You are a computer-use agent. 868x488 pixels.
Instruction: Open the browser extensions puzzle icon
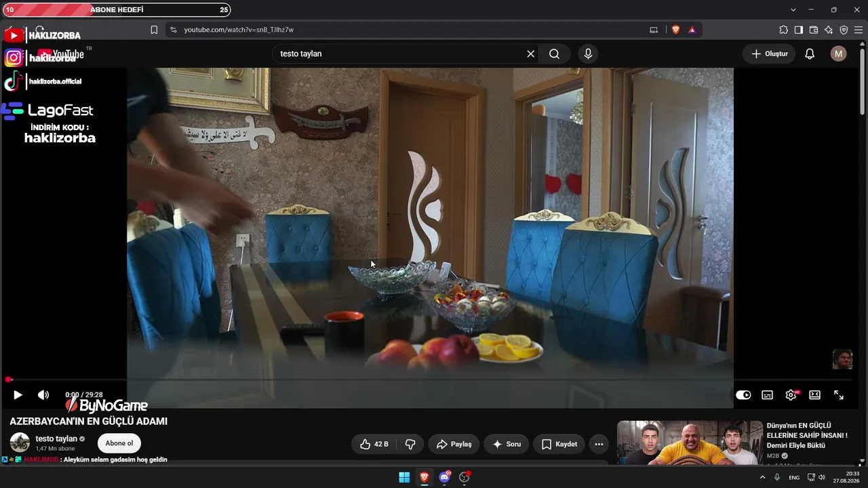[784, 30]
